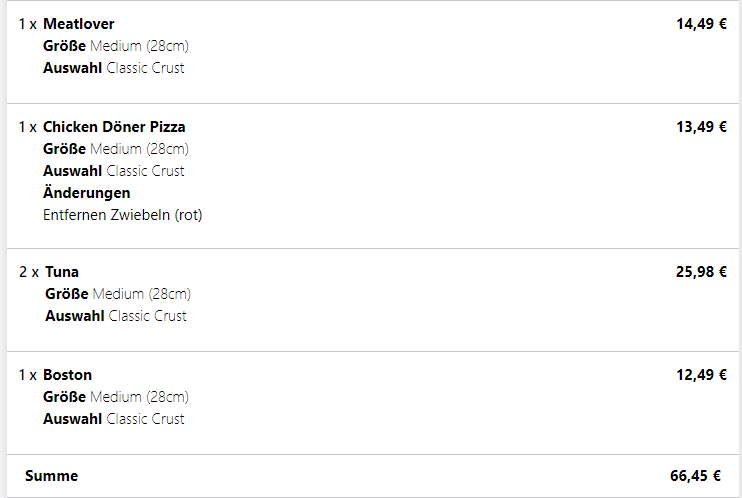The height and width of the screenshot is (498, 742).
Task: Click the 13,49 € price
Action: tap(701, 127)
